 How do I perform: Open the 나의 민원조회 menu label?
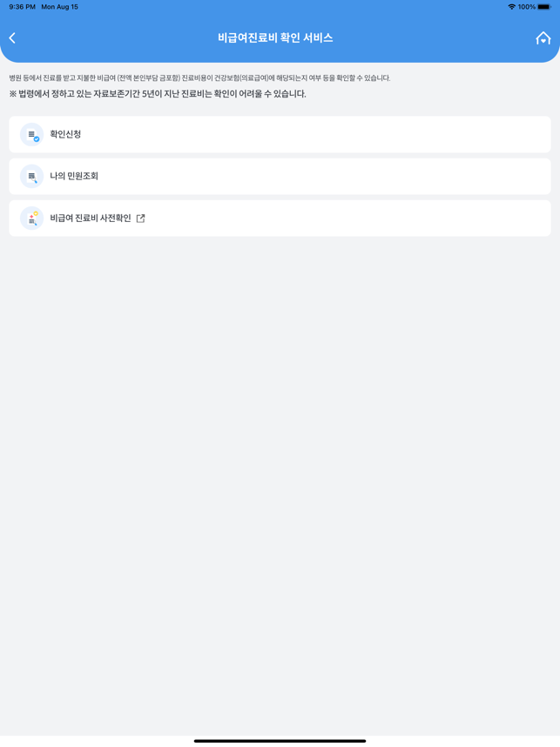tap(74, 176)
